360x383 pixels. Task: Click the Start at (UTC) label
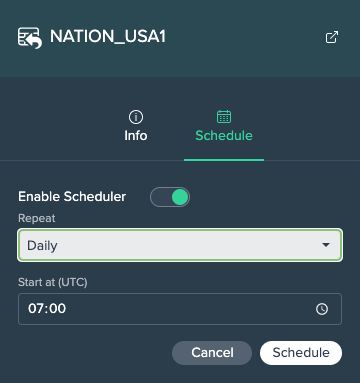[x=53, y=282]
